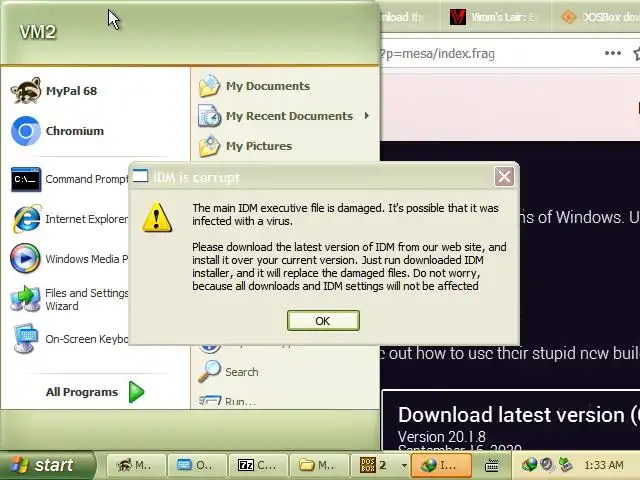This screenshot has width=640, height=480.
Task: Click the gray round system tray icon
Action: click(x=547, y=464)
